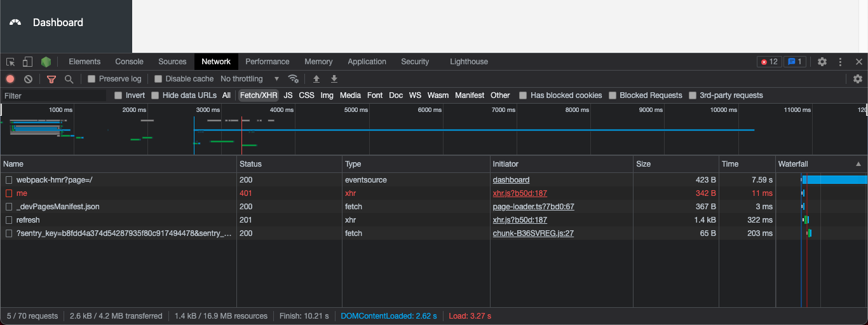Switch to the Console tab
Image resolution: width=868 pixels, height=325 pixels.
click(129, 62)
